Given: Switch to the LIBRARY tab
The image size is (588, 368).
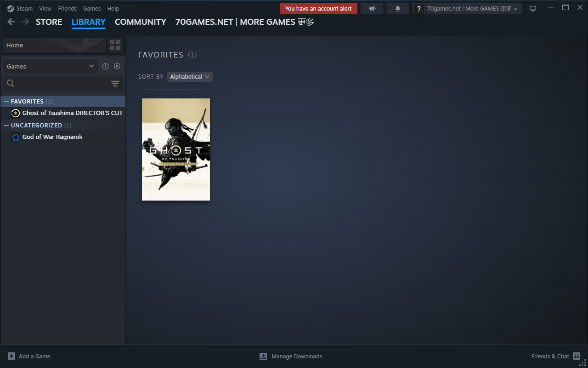Looking at the screenshot, I should (89, 22).
